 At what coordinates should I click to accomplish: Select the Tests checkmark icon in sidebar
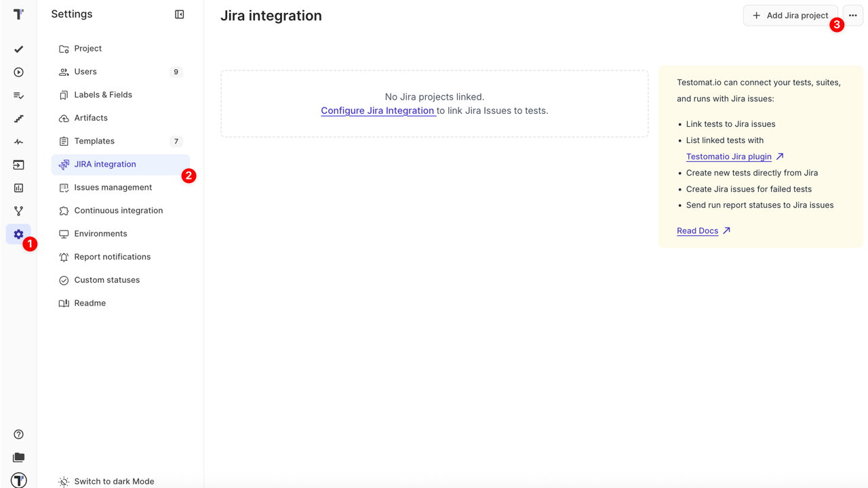coord(18,49)
